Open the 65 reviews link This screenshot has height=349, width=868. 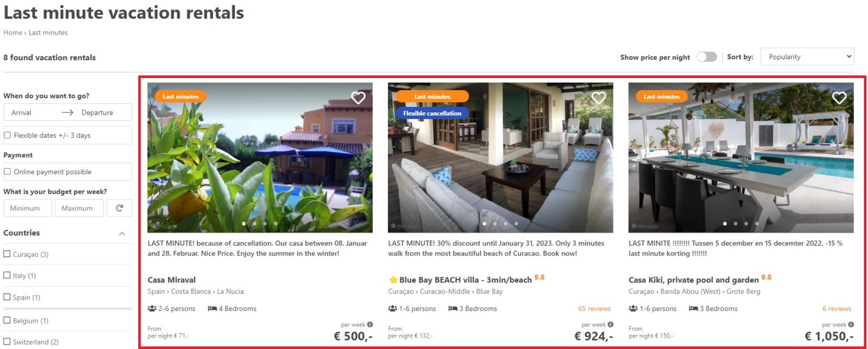(x=594, y=309)
